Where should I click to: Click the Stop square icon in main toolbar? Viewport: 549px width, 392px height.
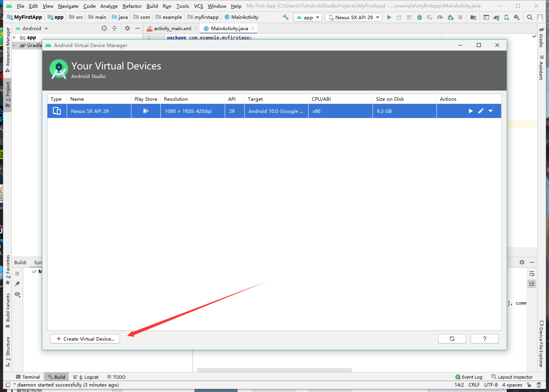coord(460,17)
